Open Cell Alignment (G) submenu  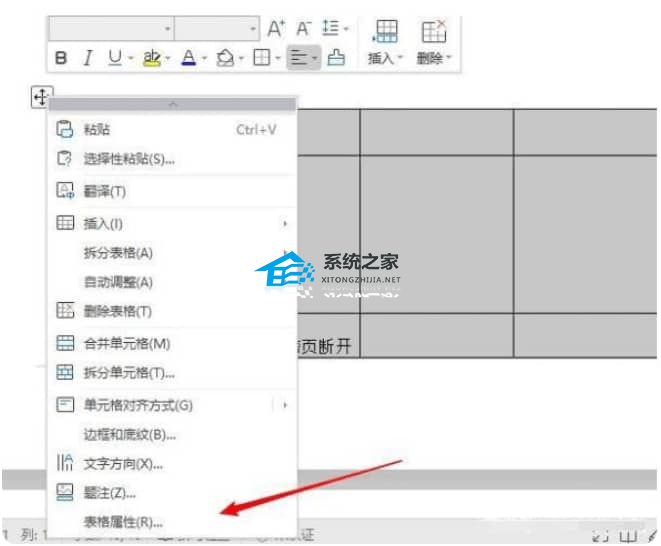(x=173, y=405)
